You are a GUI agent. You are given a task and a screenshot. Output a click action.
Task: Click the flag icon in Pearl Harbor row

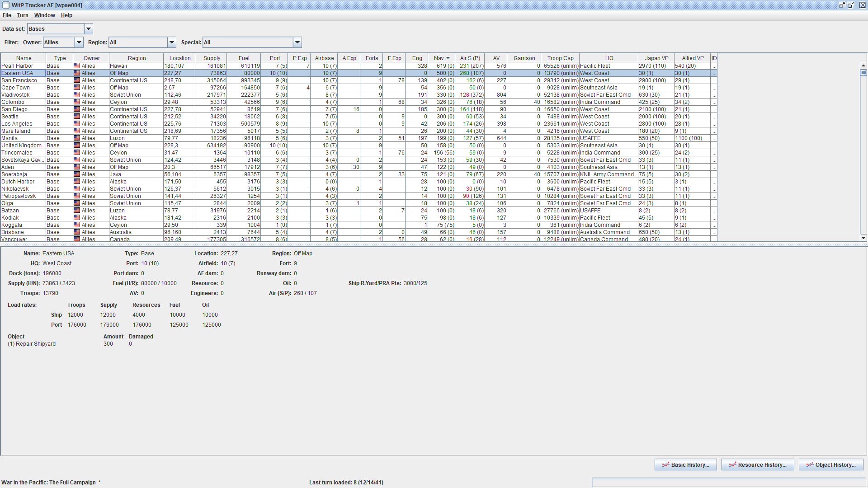pyautogui.click(x=77, y=66)
